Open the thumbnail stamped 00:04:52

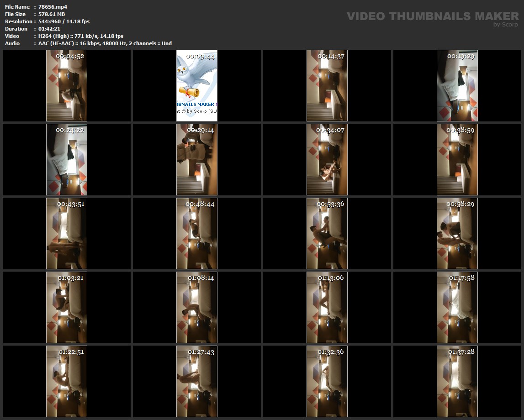(x=67, y=85)
